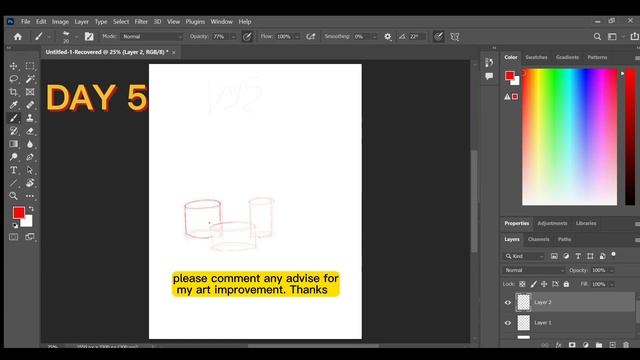Open brush smoothing options gear
Image resolution: width=640 pixels, height=360 pixels.
click(387, 37)
